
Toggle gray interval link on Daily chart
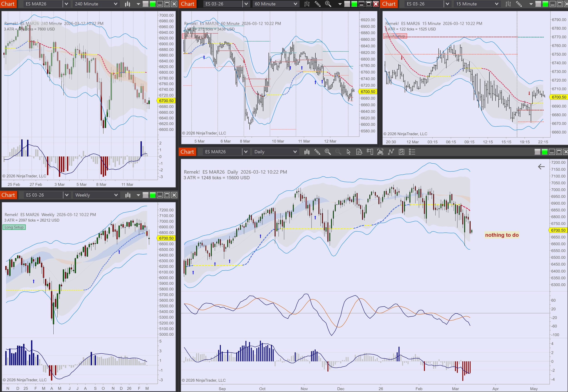coord(537,152)
